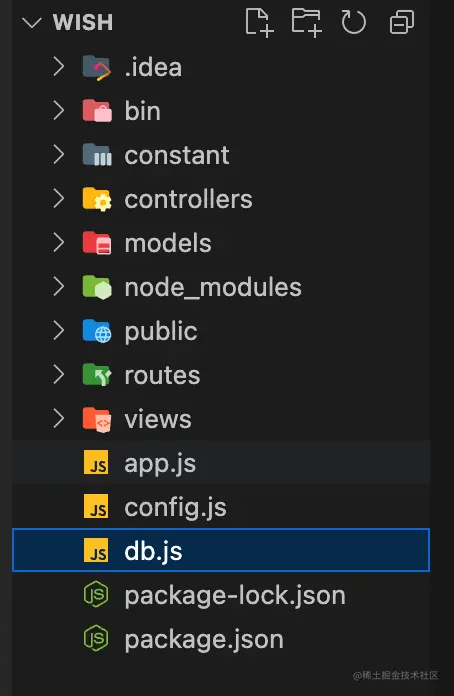
Task: Click the node_modules green folder icon
Action: 97,287
